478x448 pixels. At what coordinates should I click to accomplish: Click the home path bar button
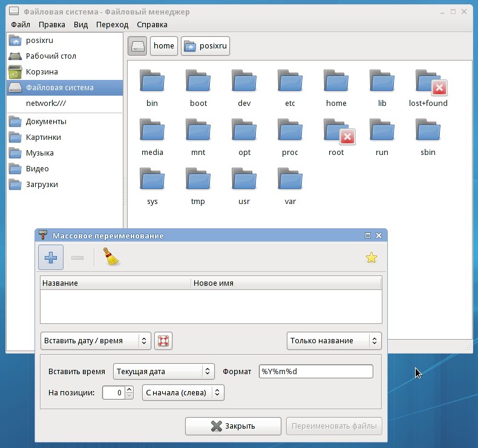tap(164, 46)
